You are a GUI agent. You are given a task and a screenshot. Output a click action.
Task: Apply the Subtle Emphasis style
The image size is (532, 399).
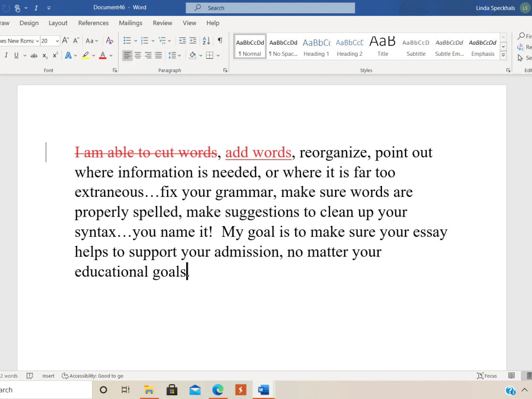coord(449,46)
